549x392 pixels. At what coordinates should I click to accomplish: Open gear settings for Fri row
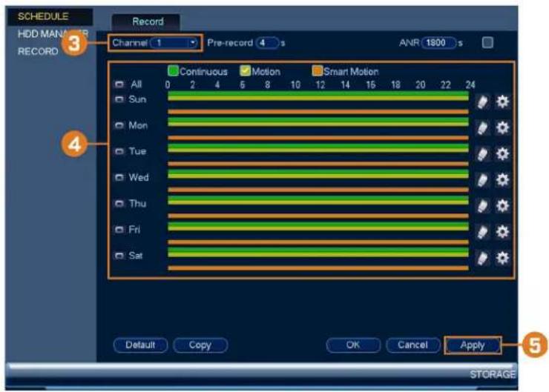click(x=502, y=232)
